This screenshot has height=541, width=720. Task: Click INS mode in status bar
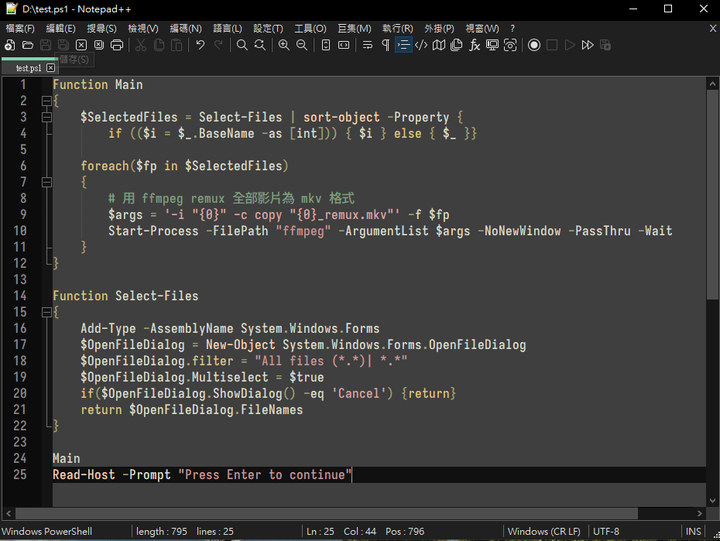[x=693, y=531]
